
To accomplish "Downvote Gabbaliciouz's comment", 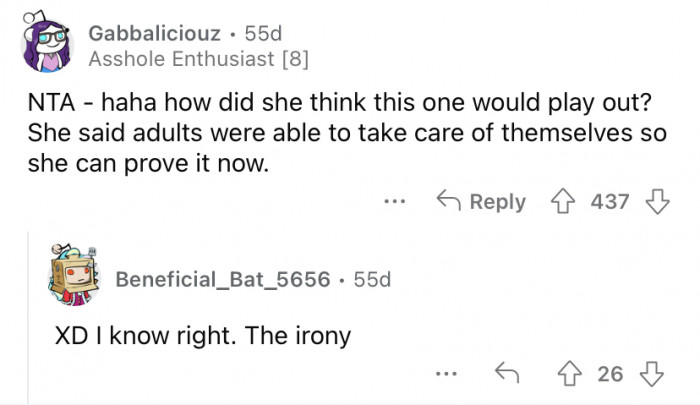I will point(656,202).
